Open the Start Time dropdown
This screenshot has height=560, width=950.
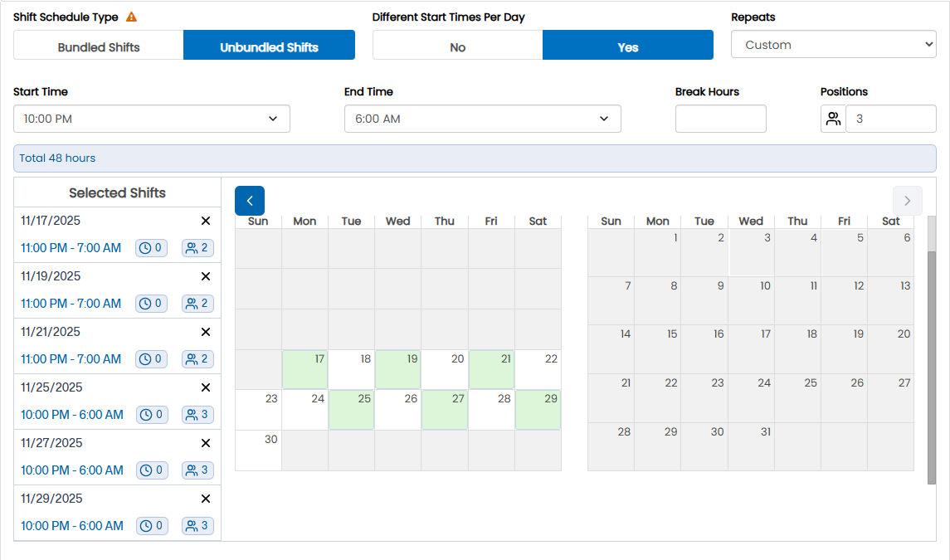click(152, 119)
